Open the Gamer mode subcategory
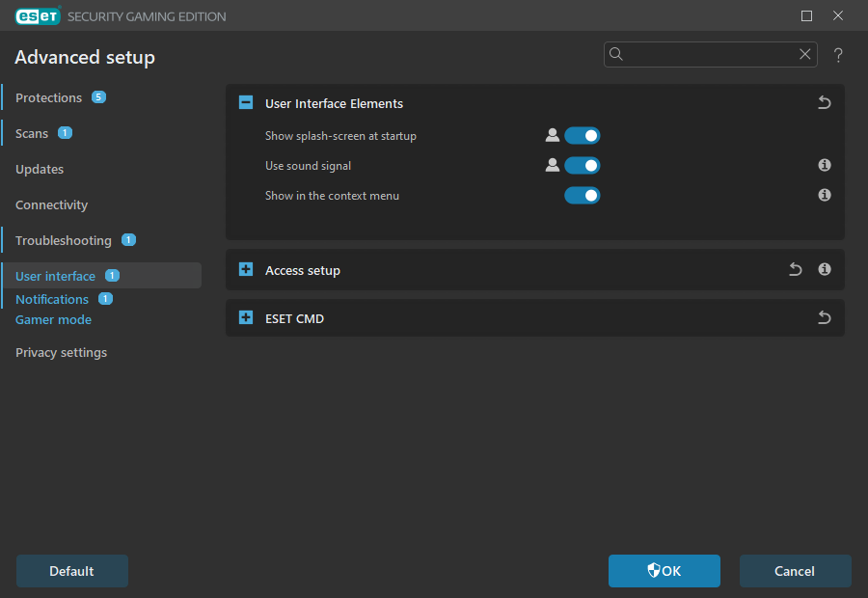Image resolution: width=868 pixels, height=598 pixels. pyautogui.click(x=53, y=319)
